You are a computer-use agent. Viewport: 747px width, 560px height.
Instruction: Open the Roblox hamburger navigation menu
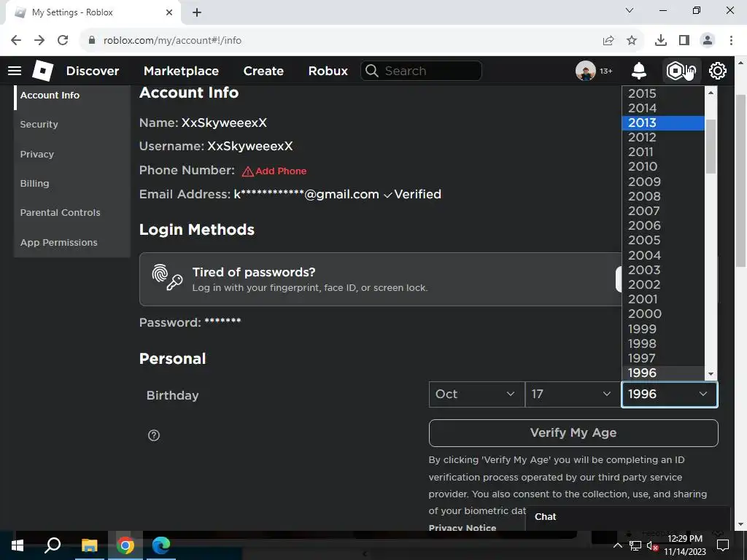click(x=15, y=71)
